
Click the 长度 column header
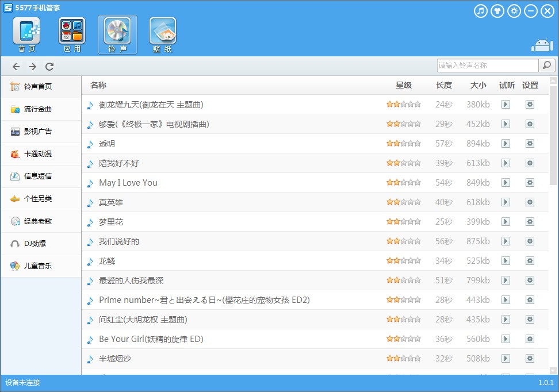click(444, 85)
